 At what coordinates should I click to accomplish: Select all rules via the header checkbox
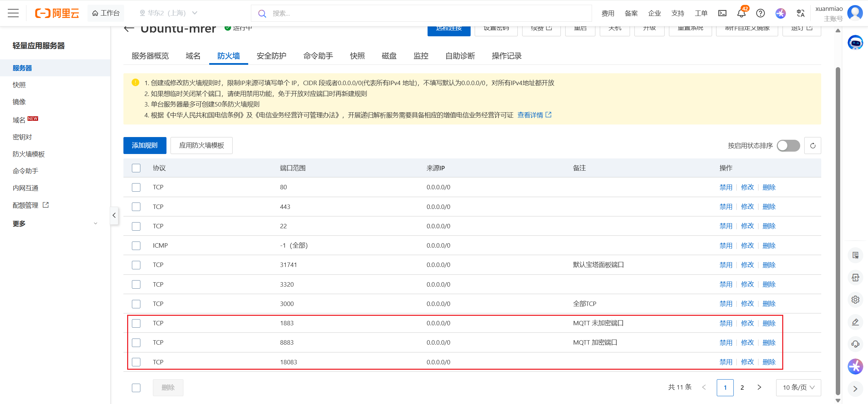pyautogui.click(x=136, y=168)
